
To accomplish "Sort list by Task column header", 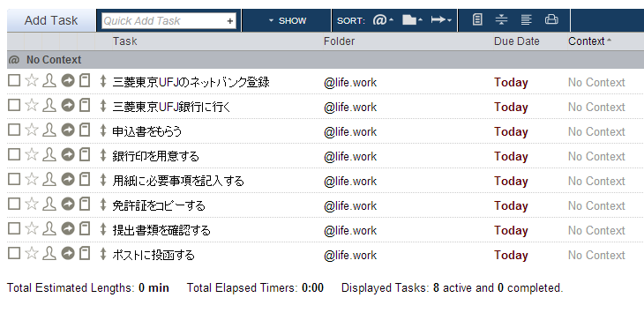I will [125, 41].
